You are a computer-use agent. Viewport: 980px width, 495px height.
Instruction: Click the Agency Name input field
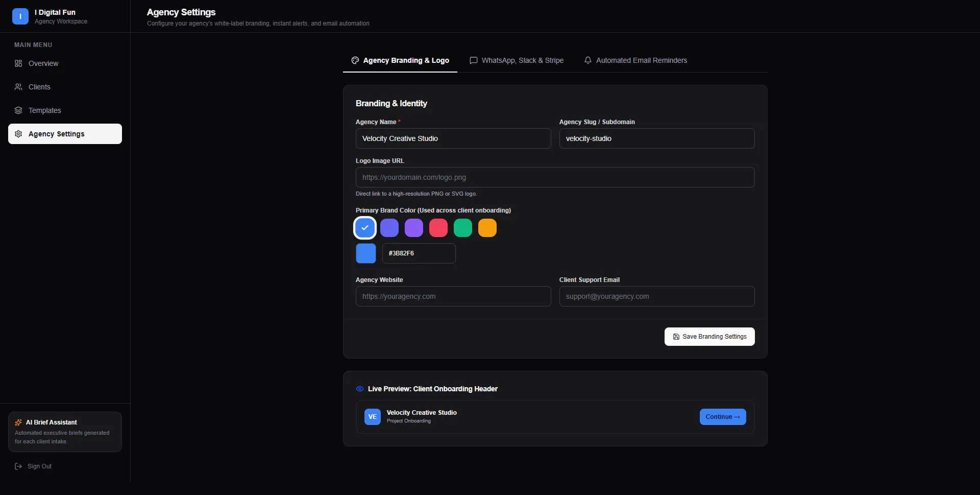click(x=453, y=138)
